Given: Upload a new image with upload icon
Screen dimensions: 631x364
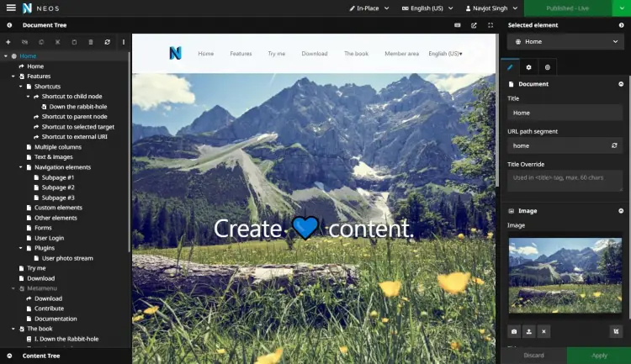Looking at the screenshot, I should pos(529,331).
